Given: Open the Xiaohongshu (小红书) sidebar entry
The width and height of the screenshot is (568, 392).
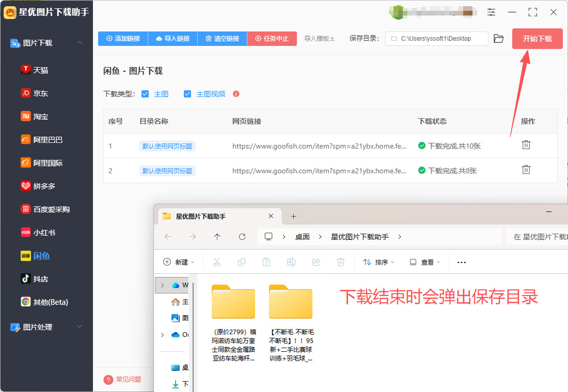Looking at the screenshot, I should click(38, 232).
